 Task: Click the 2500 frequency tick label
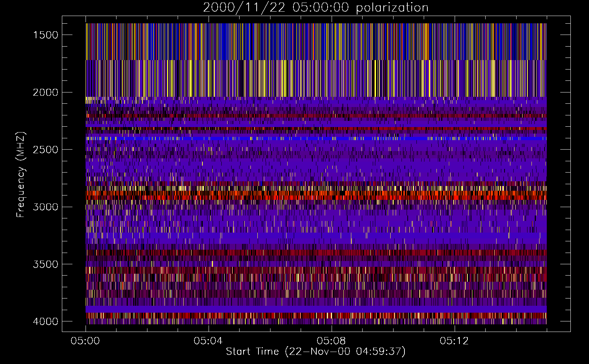click(x=46, y=150)
